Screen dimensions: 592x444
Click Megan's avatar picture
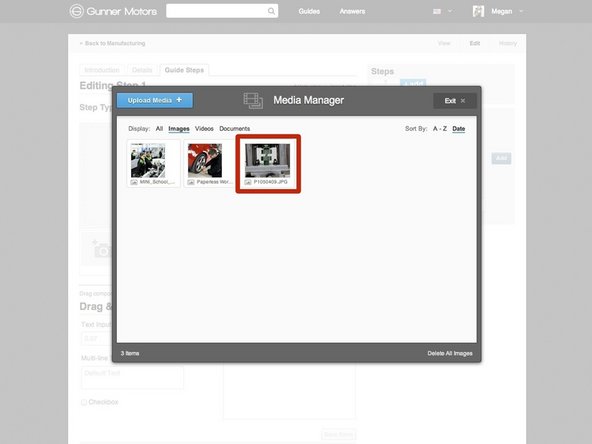478,11
